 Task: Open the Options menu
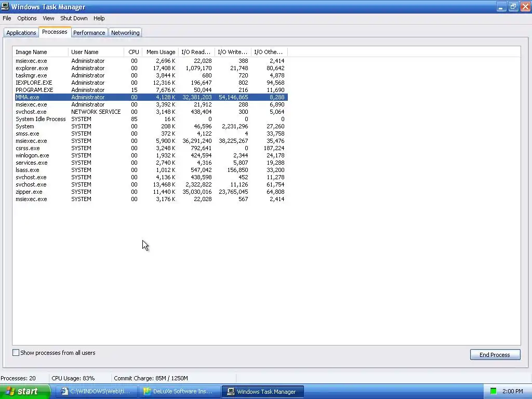[x=27, y=18]
